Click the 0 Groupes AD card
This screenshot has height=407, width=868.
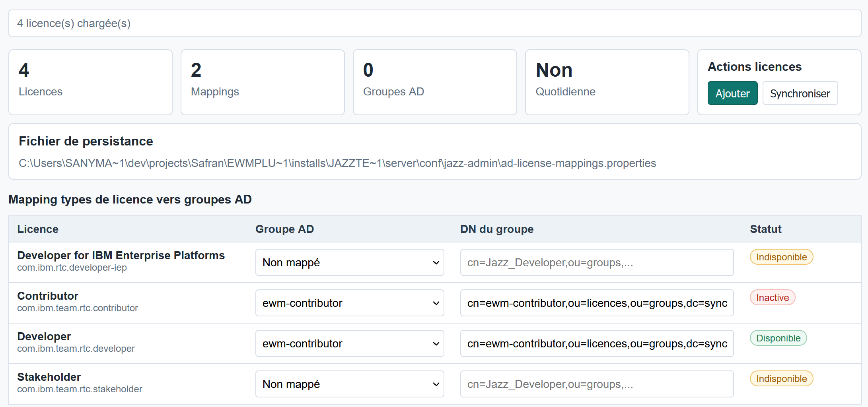tap(435, 82)
